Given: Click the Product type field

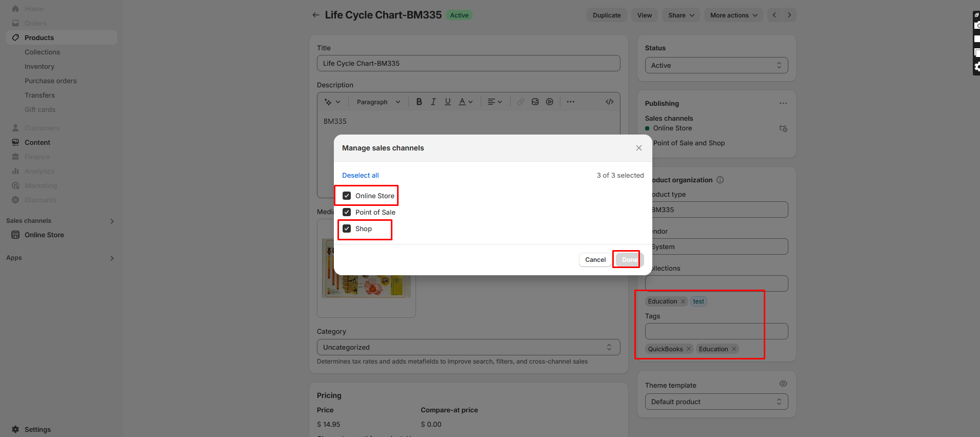Looking at the screenshot, I should coord(717,210).
